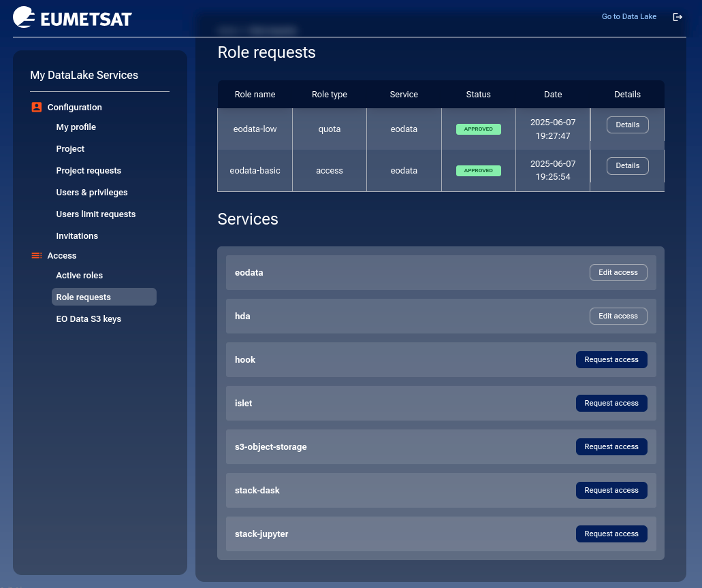Request access to s3-object-storage
Viewport: 702px width, 588px height.
click(611, 446)
